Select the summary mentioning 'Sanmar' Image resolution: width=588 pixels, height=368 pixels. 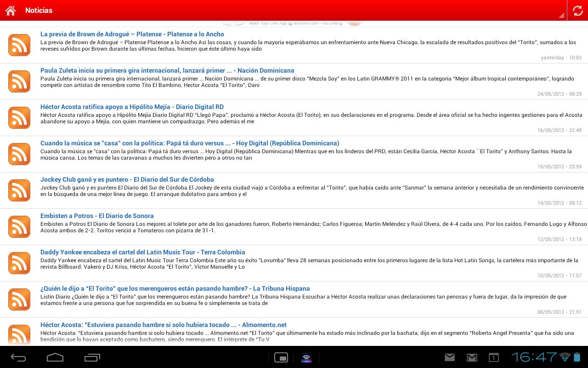tap(312, 191)
